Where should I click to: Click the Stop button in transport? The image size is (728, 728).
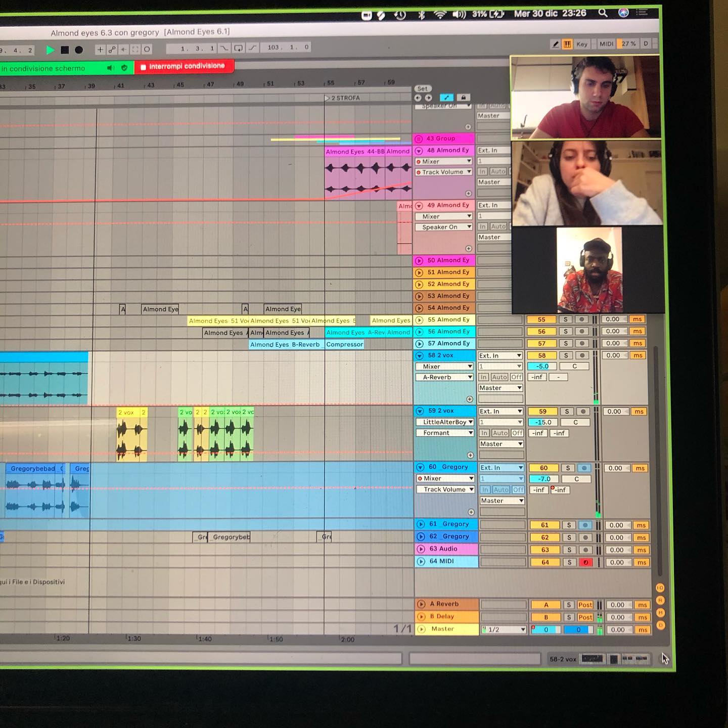pos(65,50)
